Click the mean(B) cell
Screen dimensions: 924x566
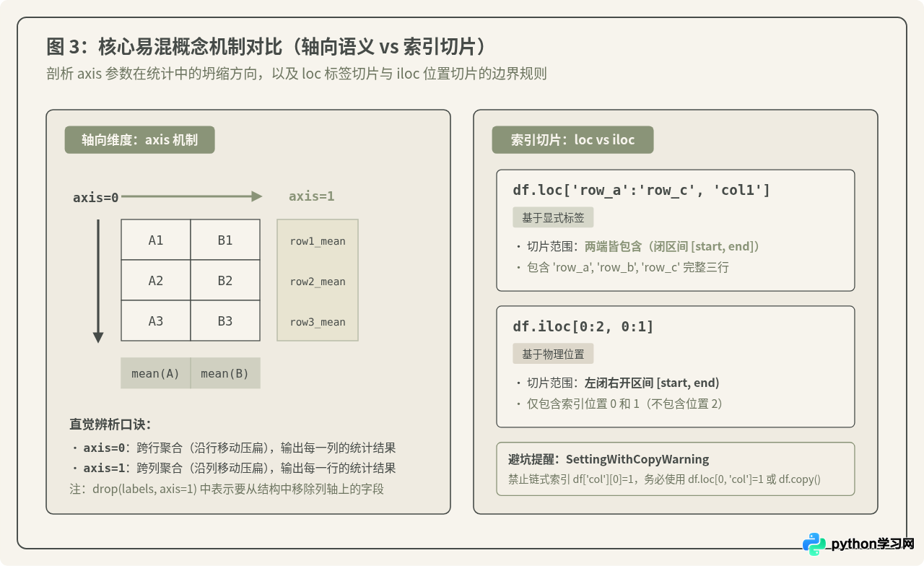(225, 373)
